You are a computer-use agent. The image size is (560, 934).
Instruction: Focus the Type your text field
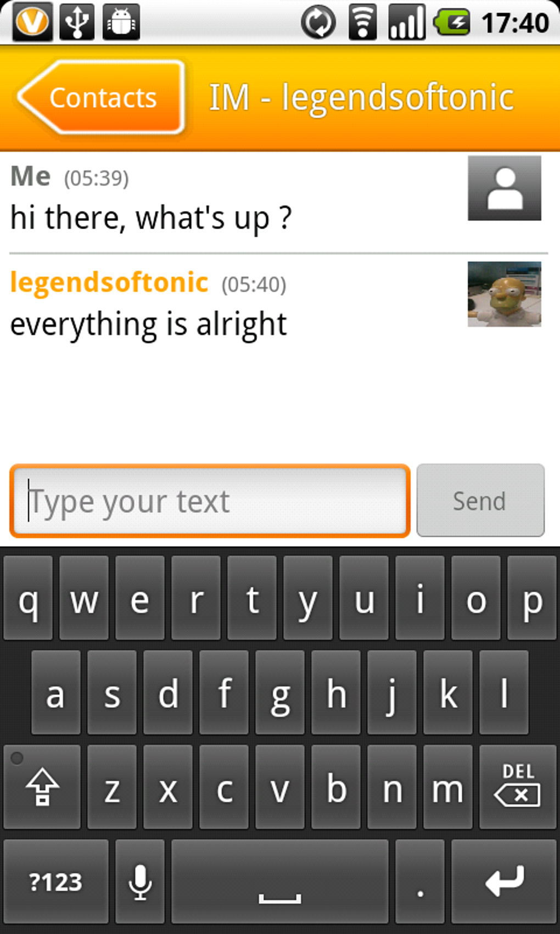click(x=210, y=501)
